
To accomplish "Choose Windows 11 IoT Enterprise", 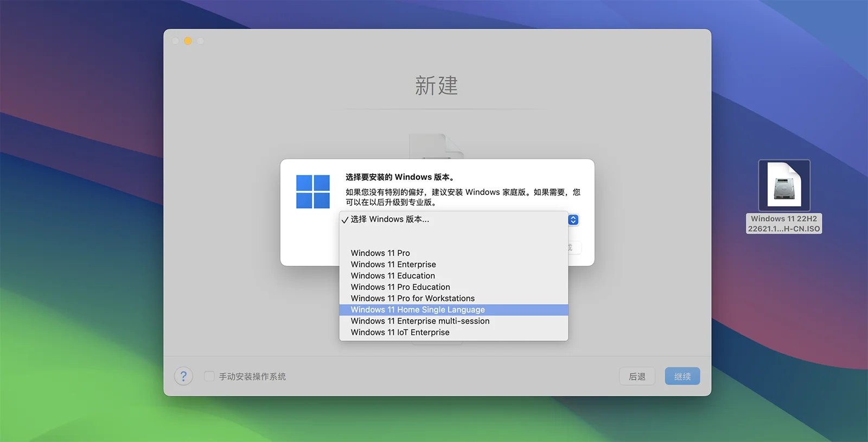I will click(454, 333).
